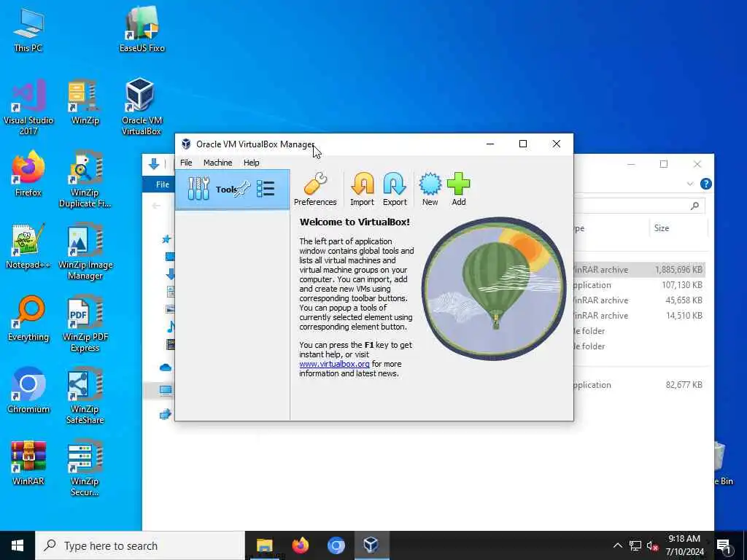
Task: Open the Windows Start menu
Action: pos(18,545)
